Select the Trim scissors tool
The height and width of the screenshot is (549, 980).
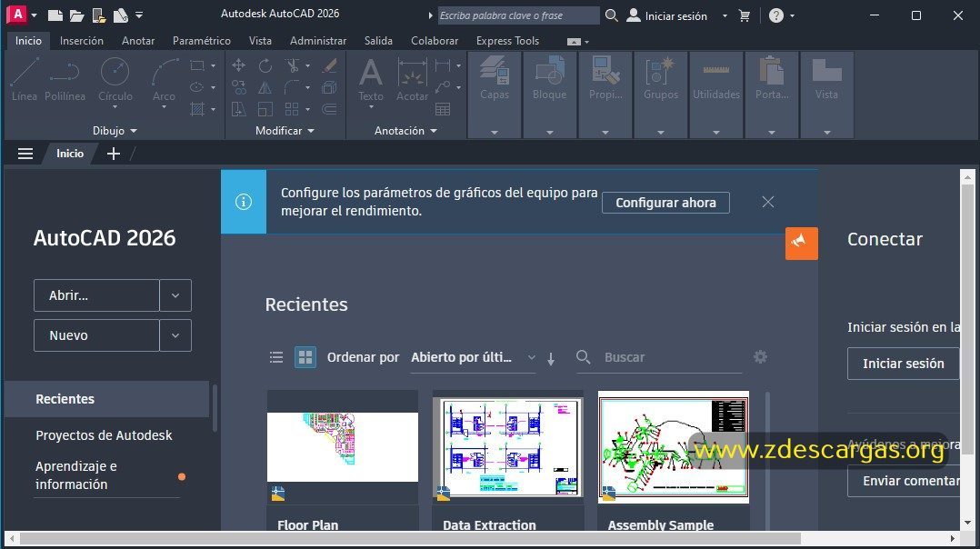pos(292,65)
